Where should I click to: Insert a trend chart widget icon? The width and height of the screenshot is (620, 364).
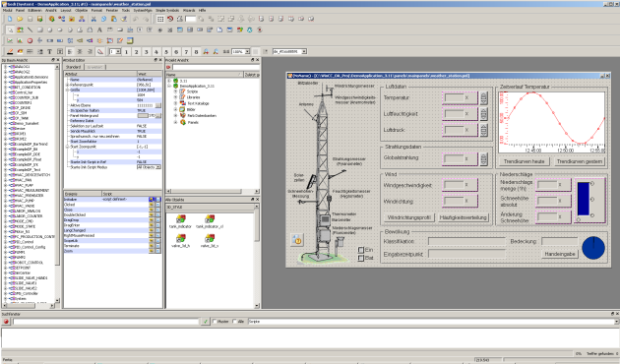pyautogui.click(x=10, y=40)
